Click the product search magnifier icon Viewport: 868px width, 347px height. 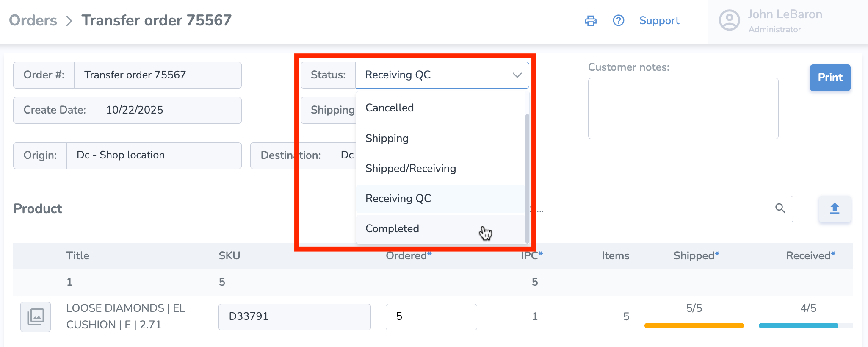780,208
